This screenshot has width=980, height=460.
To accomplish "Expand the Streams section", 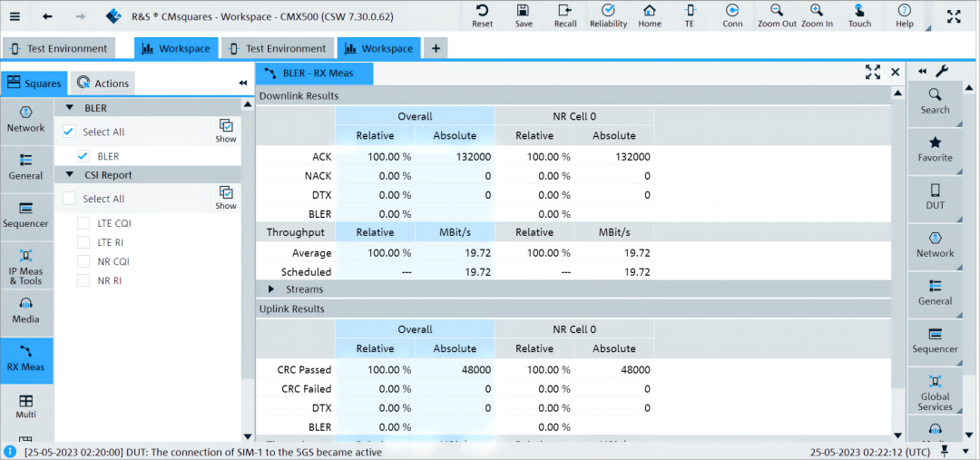I will (271, 289).
